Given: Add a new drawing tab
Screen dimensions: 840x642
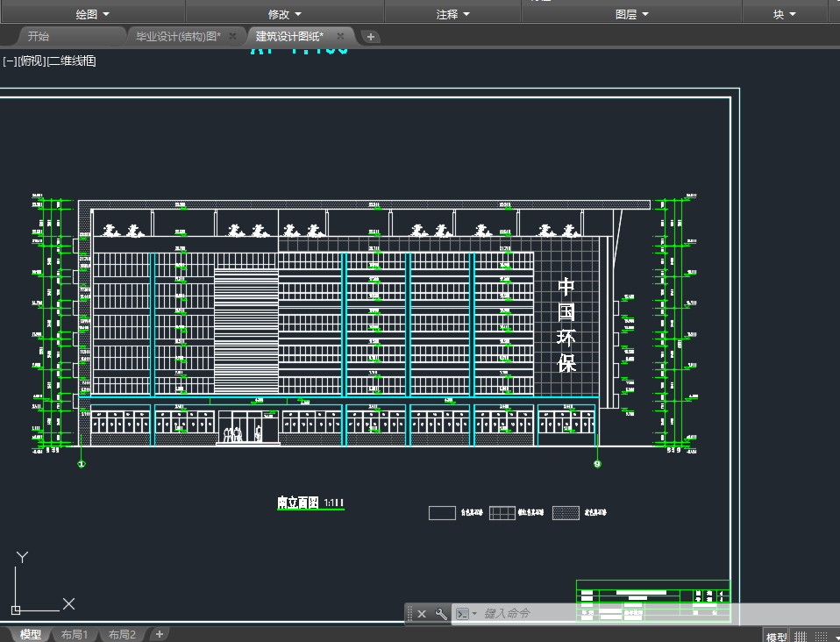Looking at the screenshot, I should click(x=370, y=37).
